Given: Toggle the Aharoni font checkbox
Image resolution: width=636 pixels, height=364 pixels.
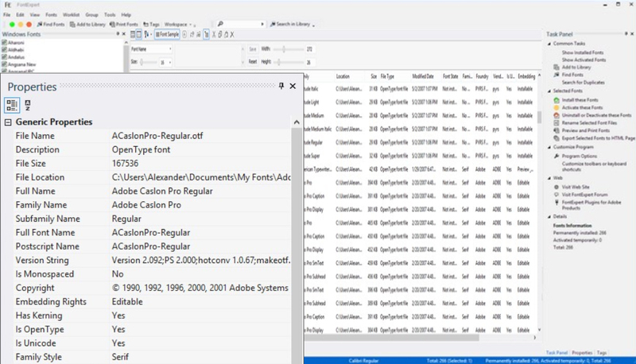Looking at the screenshot, I should click(5, 42).
